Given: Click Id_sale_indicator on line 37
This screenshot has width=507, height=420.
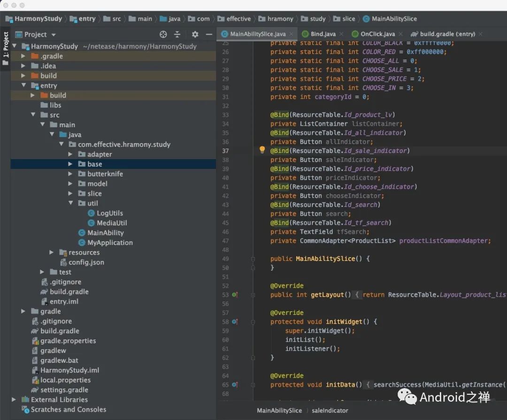Looking at the screenshot, I should pos(375,151).
